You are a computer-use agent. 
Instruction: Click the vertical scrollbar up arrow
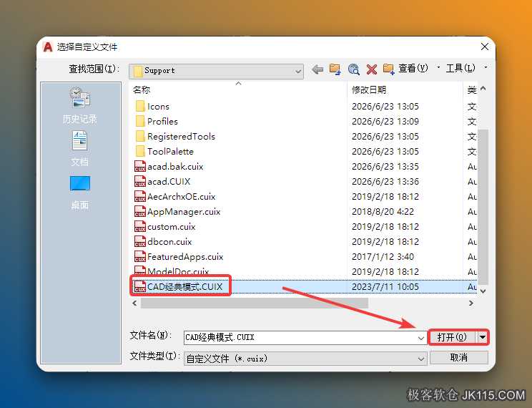point(483,89)
